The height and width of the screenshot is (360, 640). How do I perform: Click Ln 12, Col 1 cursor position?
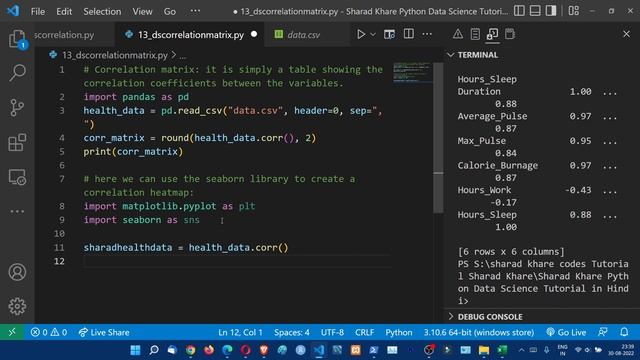[240, 332]
